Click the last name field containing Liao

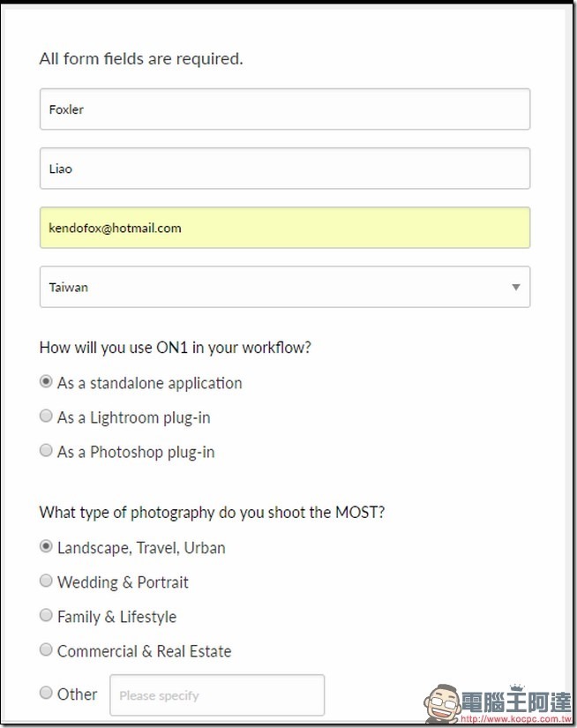[285, 168]
